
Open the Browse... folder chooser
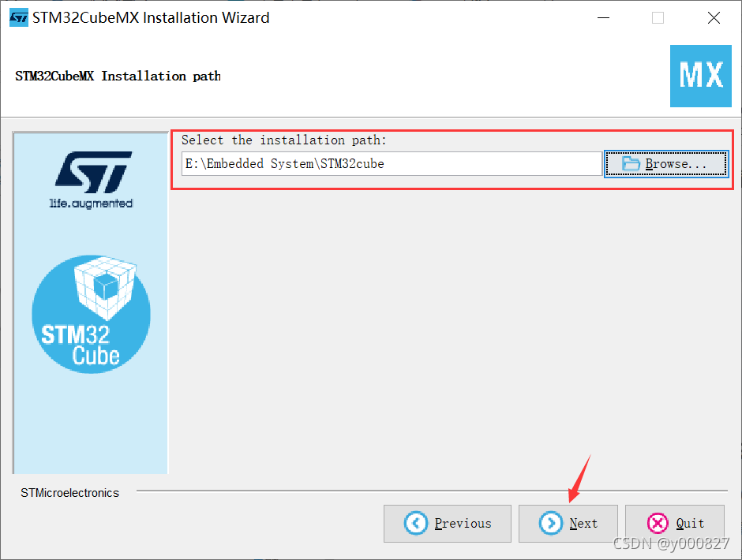pos(666,163)
